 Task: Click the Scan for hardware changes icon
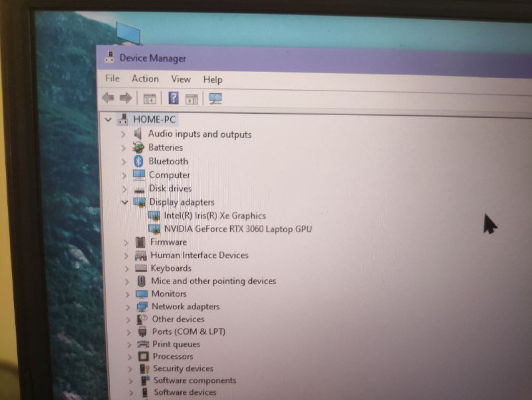[x=215, y=99]
